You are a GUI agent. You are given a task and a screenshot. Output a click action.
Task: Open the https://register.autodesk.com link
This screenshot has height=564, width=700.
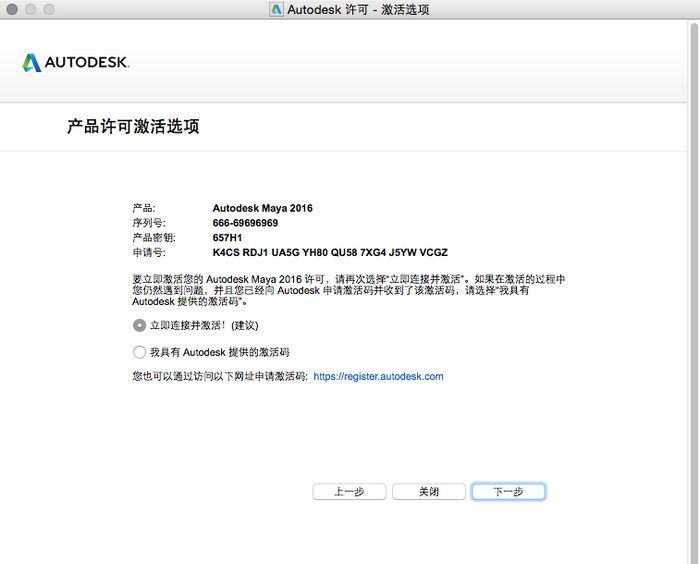click(x=378, y=376)
